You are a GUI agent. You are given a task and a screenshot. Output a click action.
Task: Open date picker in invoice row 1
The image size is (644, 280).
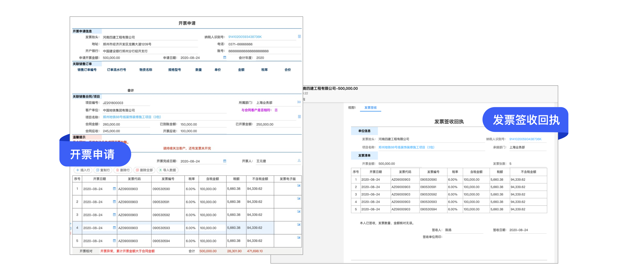[x=114, y=188]
